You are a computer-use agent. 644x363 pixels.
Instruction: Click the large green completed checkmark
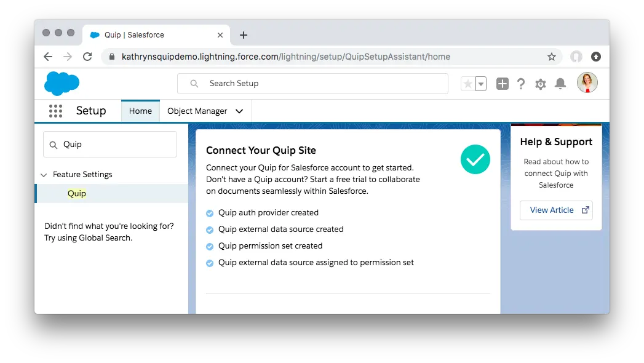(x=475, y=159)
